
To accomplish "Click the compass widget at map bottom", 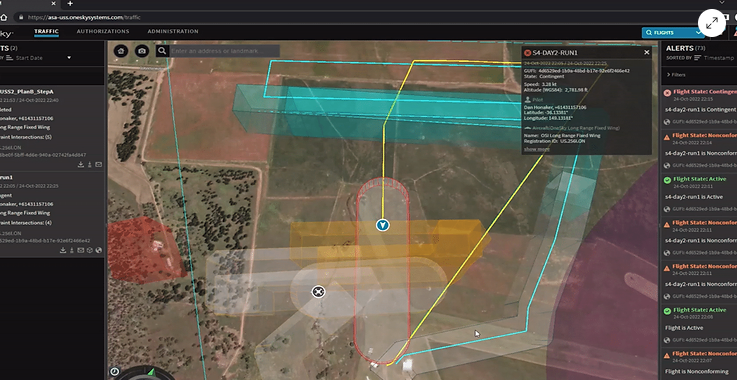I will tap(146, 375).
